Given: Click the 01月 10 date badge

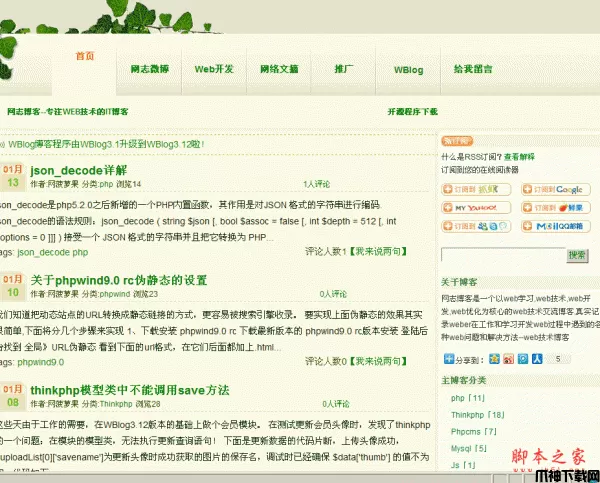Looking at the screenshot, I should pyautogui.click(x=13, y=286).
